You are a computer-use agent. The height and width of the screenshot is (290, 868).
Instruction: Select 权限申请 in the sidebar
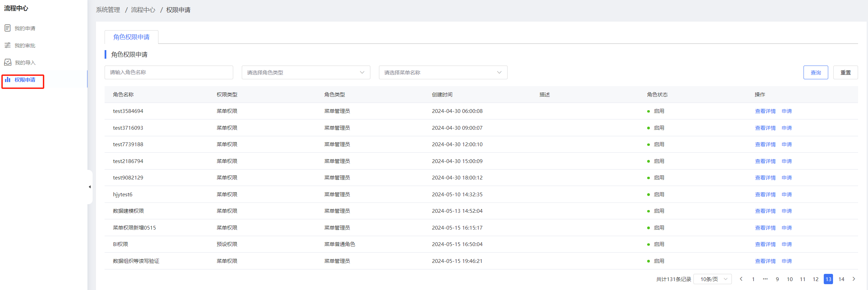click(x=25, y=80)
